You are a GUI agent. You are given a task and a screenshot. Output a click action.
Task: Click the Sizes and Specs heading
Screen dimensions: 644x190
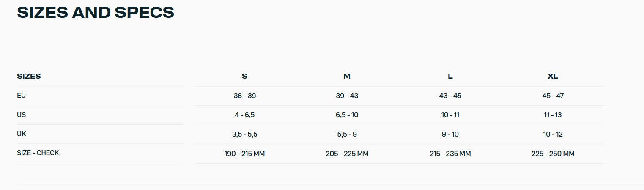(96, 12)
